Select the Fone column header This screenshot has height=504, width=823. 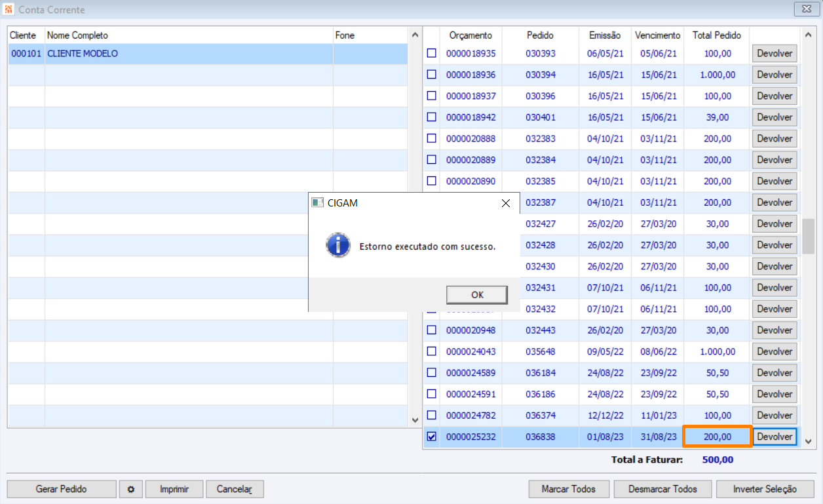[x=370, y=35]
